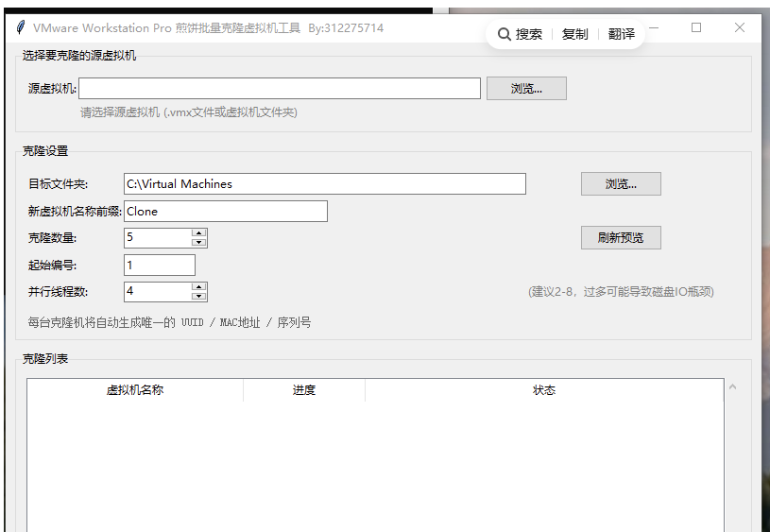The height and width of the screenshot is (532, 770).
Task: Click the 并行线程数 value field
Action: (x=157, y=292)
